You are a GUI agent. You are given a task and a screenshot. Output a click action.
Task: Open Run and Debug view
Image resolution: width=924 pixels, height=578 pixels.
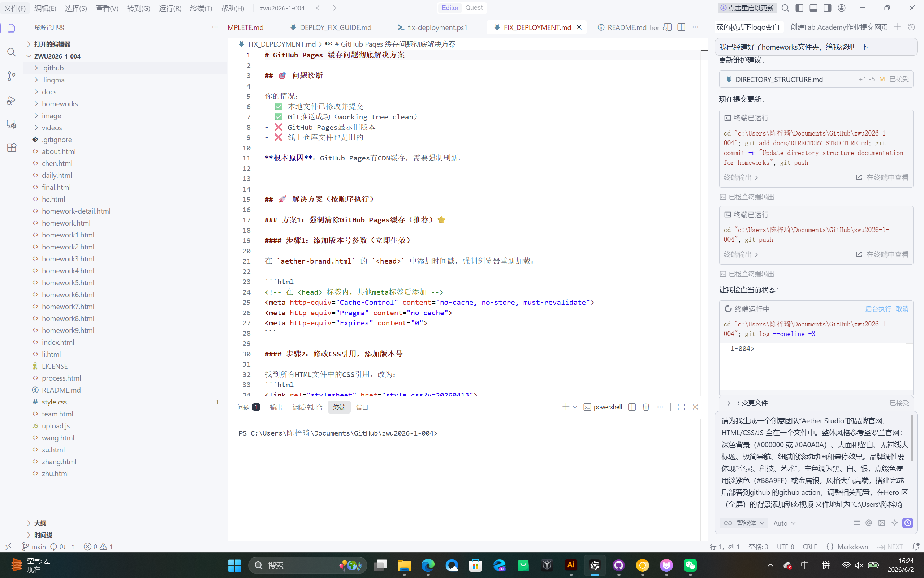pyautogui.click(x=12, y=100)
